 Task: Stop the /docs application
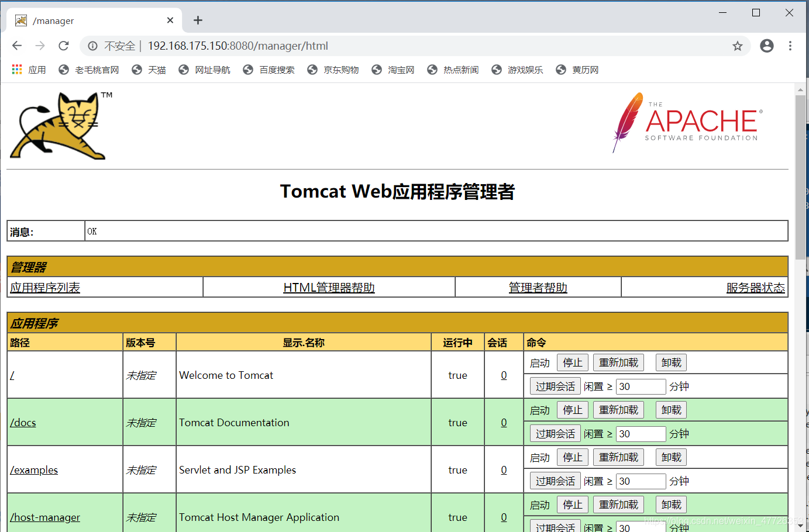[573, 410]
